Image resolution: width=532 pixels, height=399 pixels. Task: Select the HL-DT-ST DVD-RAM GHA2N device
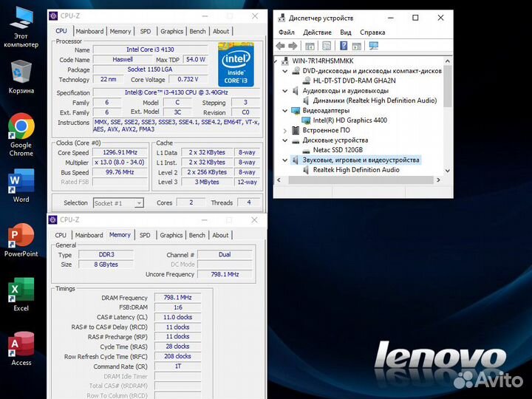point(354,81)
